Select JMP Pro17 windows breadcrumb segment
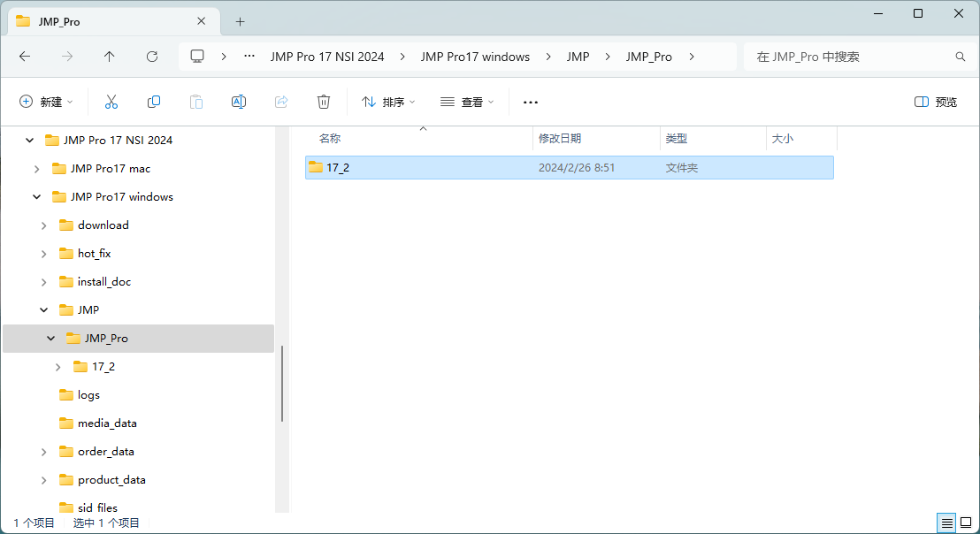The width and height of the screenshot is (980, 534). [475, 57]
